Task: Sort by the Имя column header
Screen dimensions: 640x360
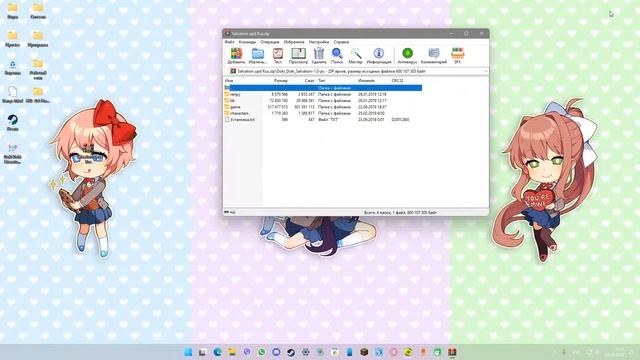Action: click(229, 81)
